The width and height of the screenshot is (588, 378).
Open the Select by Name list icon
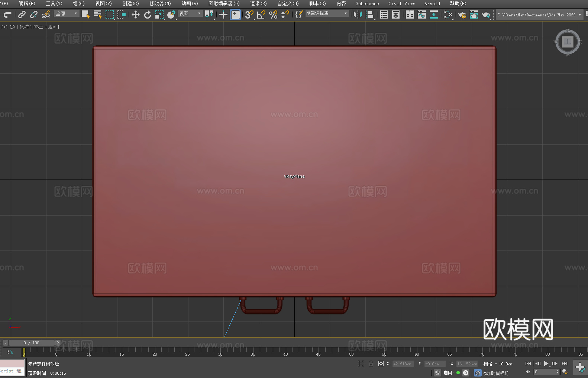pos(97,14)
